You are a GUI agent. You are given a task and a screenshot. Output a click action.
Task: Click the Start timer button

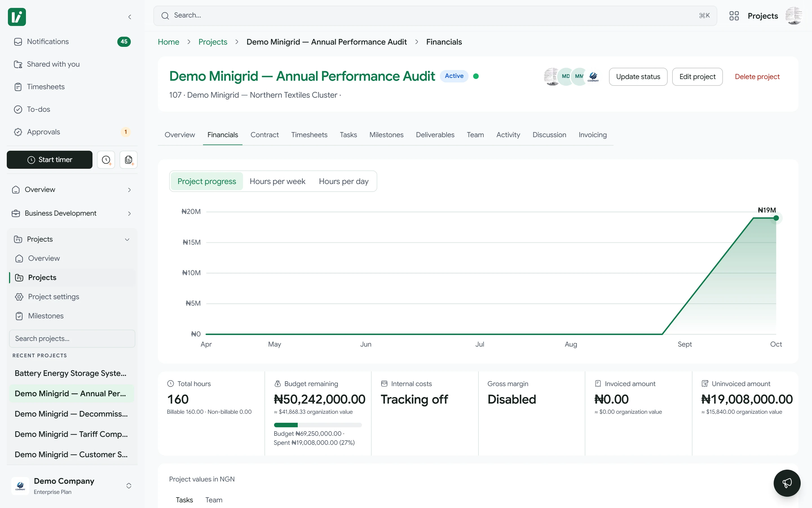coord(49,159)
